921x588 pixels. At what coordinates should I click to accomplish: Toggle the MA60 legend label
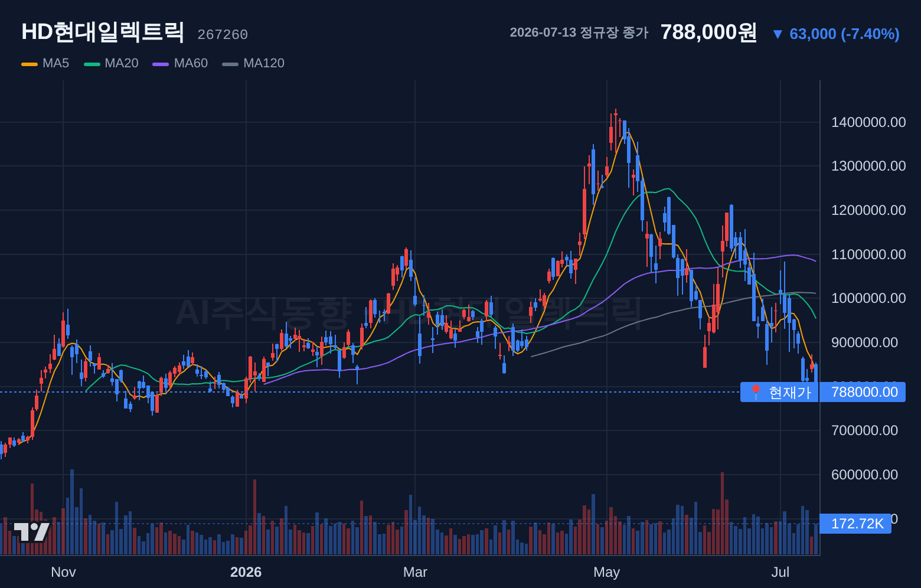(x=191, y=63)
